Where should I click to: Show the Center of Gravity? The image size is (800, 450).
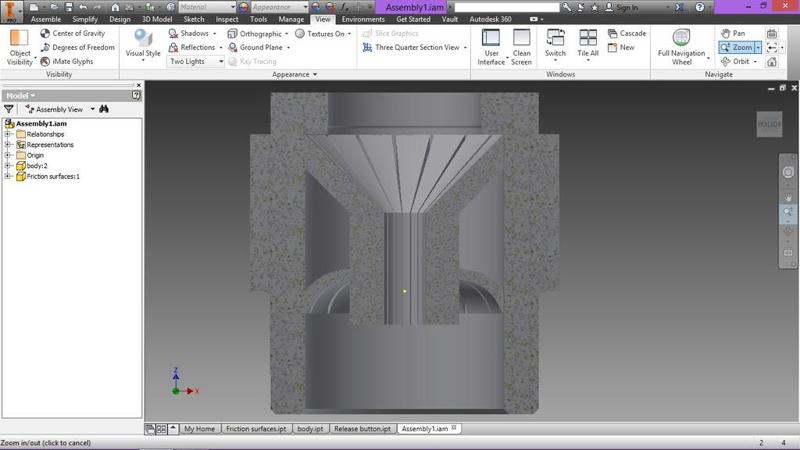78,33
